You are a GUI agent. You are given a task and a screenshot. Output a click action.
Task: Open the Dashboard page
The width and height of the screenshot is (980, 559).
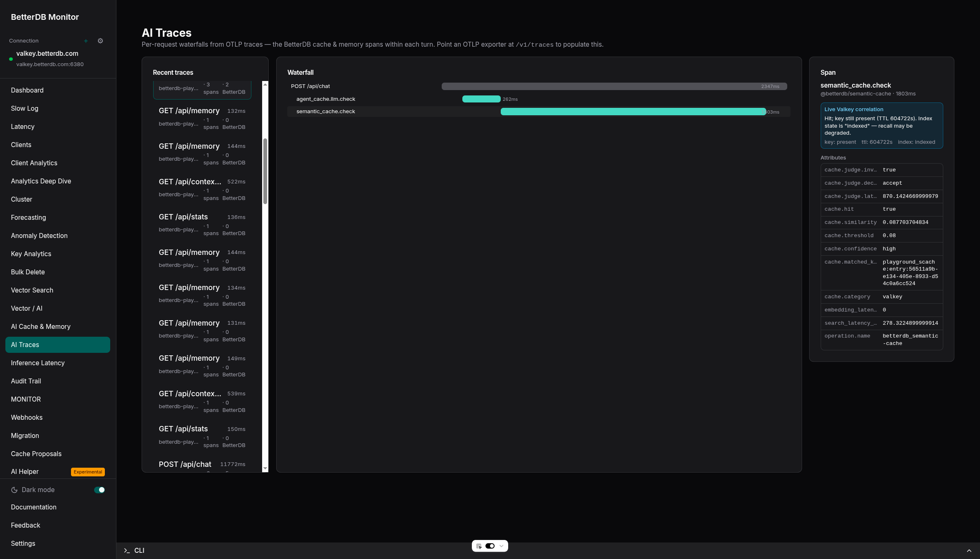pyautogui.click(x=58, y=90)
